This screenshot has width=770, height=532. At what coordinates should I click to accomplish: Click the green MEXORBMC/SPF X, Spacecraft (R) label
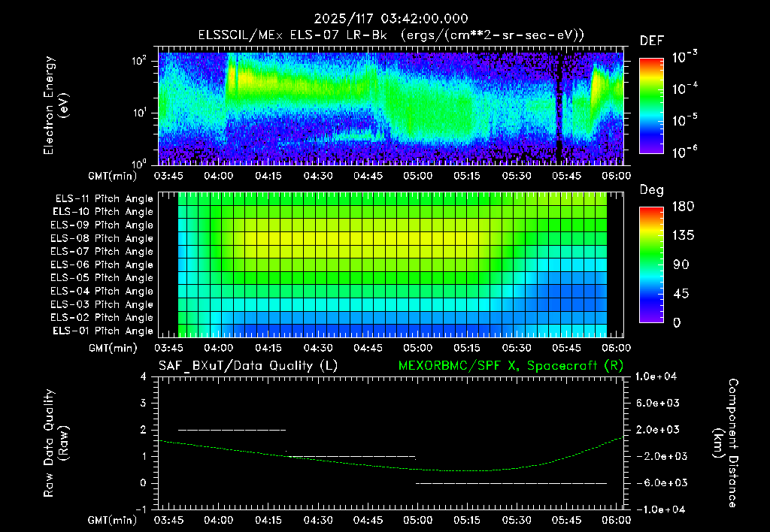511,366
